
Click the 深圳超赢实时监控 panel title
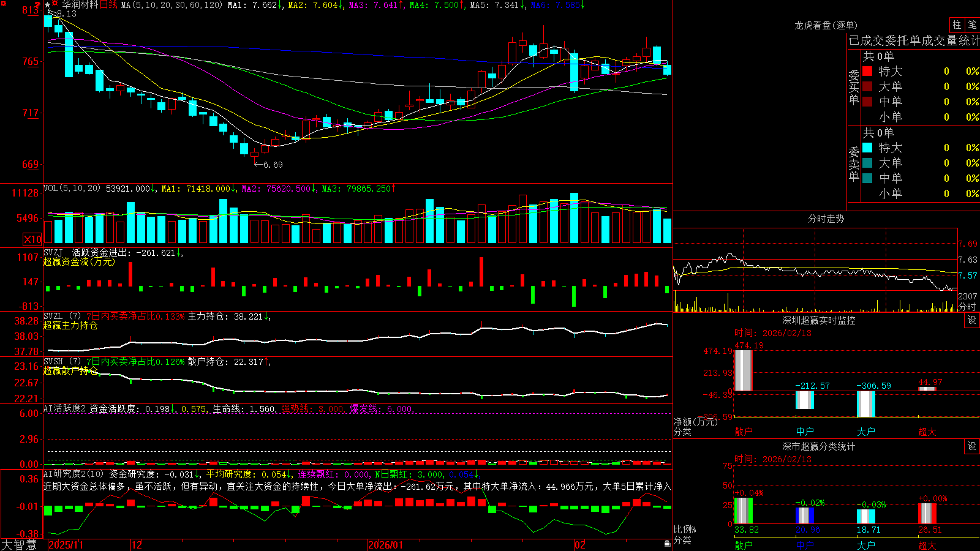[x=819, y=320]
